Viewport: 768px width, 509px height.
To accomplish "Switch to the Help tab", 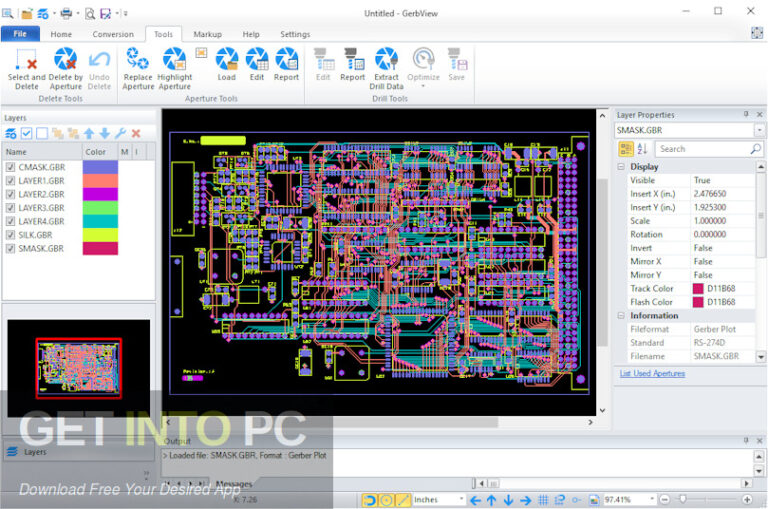I will (x=251, y=34).
